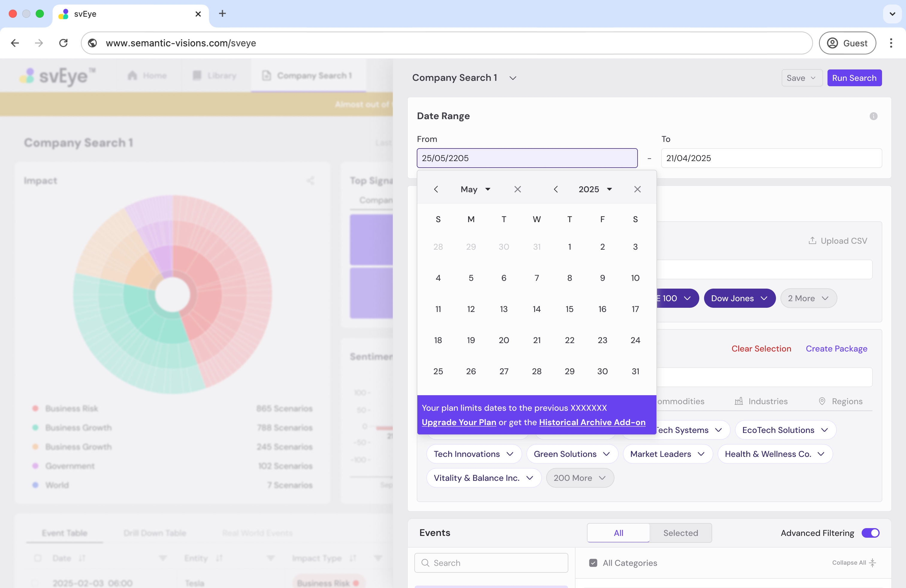Click Run Search button
Viewport: 906px width, 588px height.
pyautogui.click(x=854, y=78)
